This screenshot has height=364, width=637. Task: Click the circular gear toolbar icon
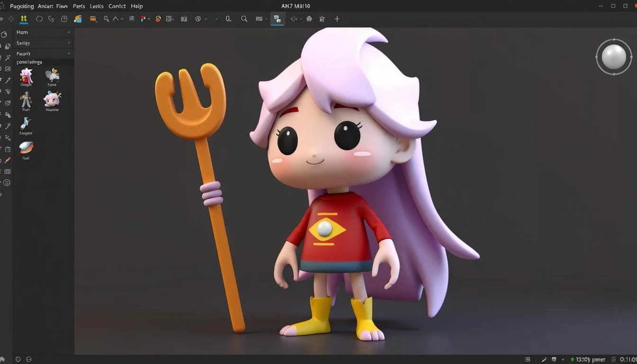(198, 19)
